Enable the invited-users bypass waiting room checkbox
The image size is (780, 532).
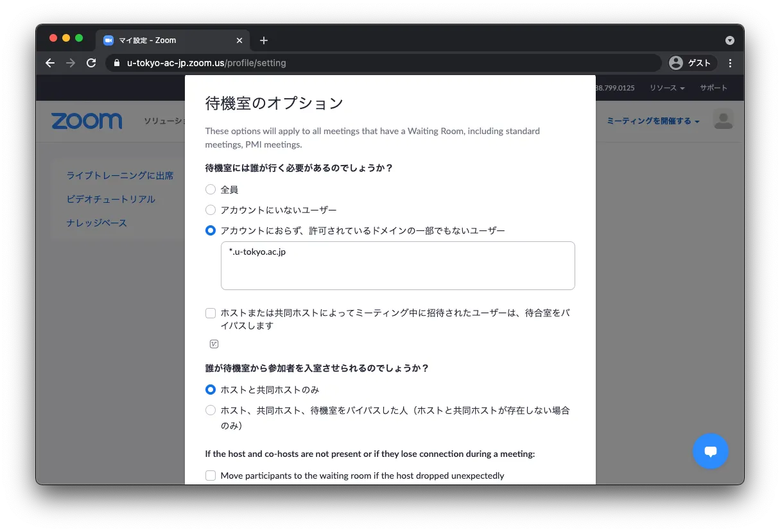(x=211, y=313)
